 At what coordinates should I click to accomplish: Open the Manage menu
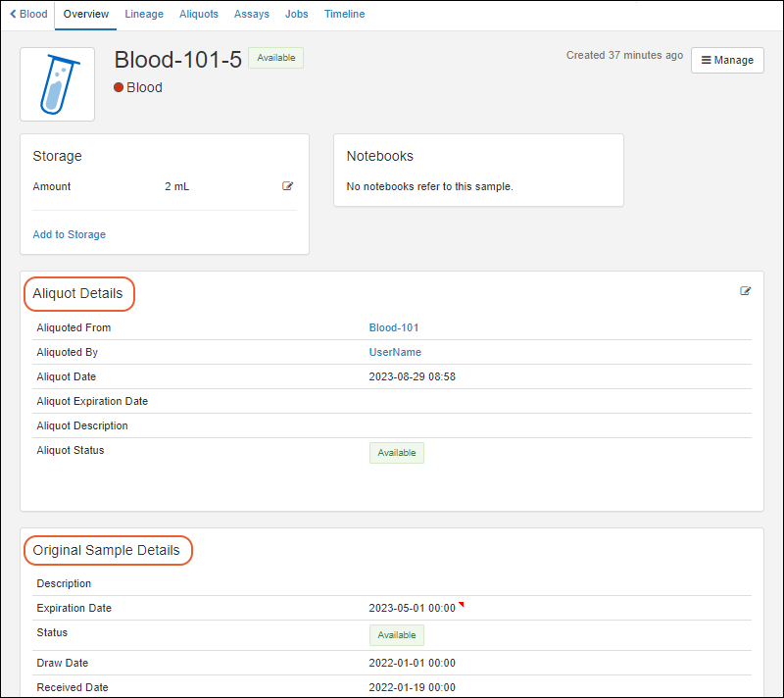[x=727, y=60]
